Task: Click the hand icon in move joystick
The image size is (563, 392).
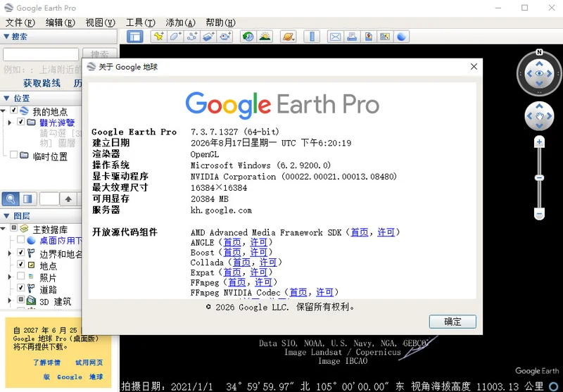Action: [539, 116]
